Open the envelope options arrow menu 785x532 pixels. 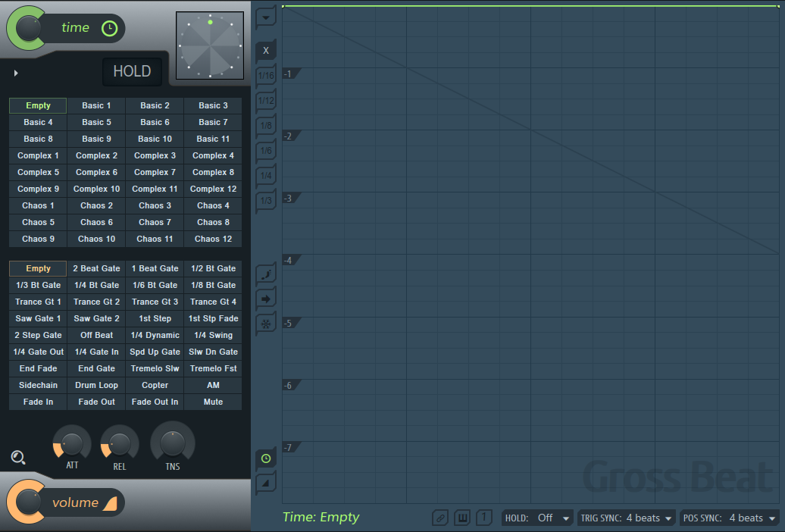point(266,17)
